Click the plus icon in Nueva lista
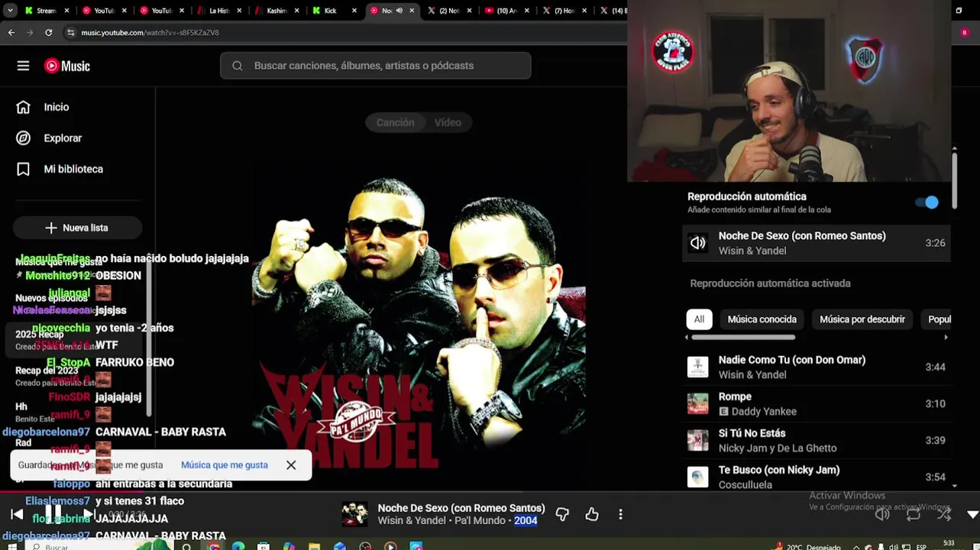 point(51,228)
